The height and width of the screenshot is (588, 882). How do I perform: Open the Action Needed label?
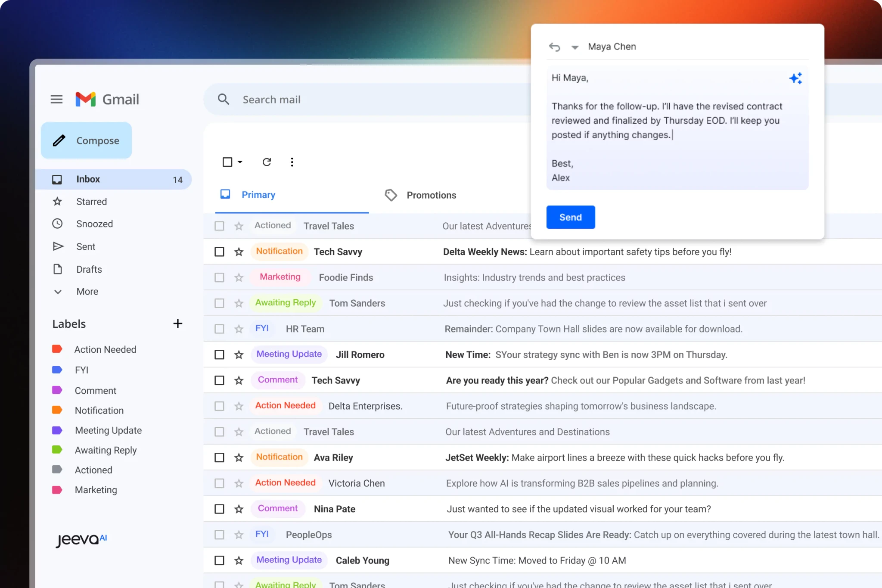click(x=105, y=349)
